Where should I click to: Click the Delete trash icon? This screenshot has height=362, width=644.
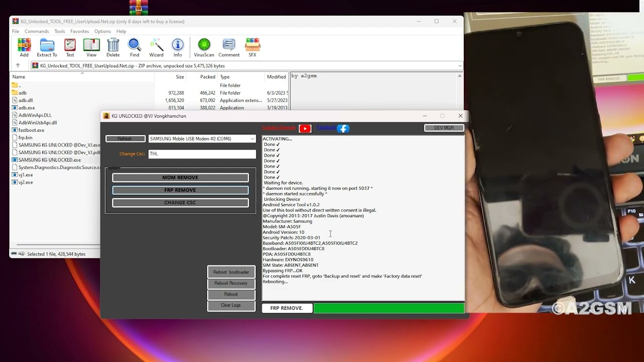(x=113, y=48)
